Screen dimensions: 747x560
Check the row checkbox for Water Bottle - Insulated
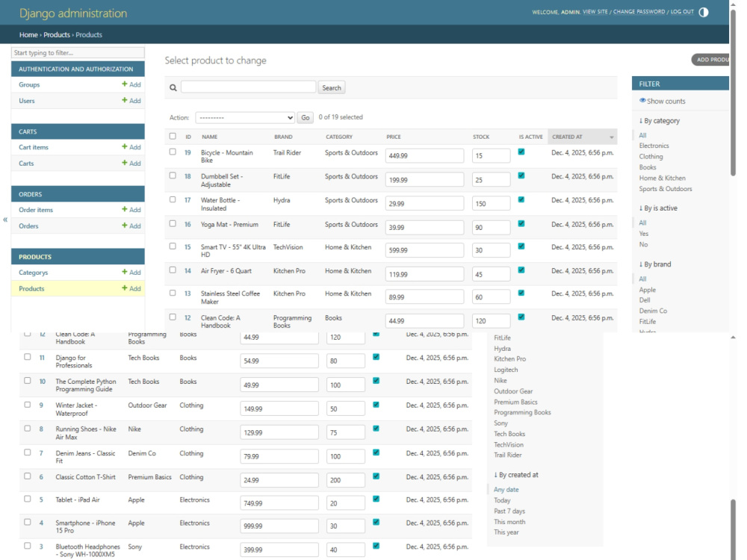point(173,199)
